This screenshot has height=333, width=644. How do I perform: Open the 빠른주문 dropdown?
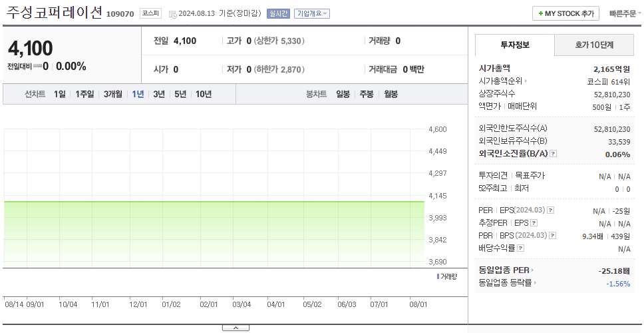pos(625,13)
